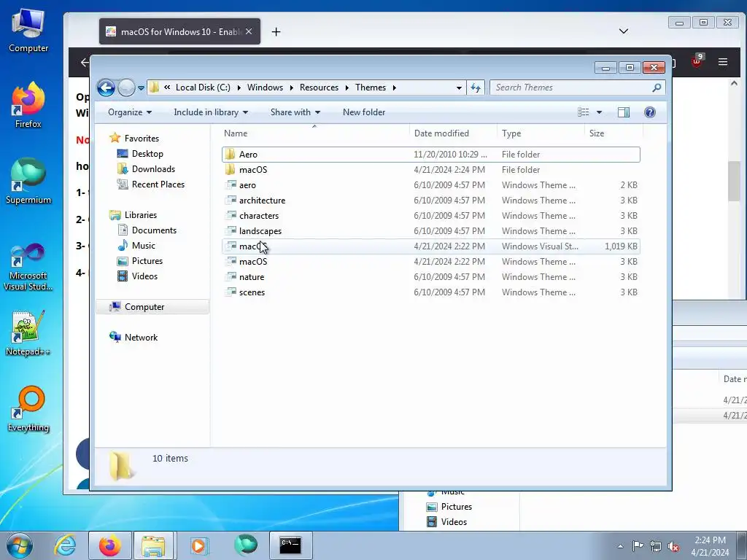Click the uBlock extension icon in browser
This screenshot has height=560, width=747.
point(697,61)
